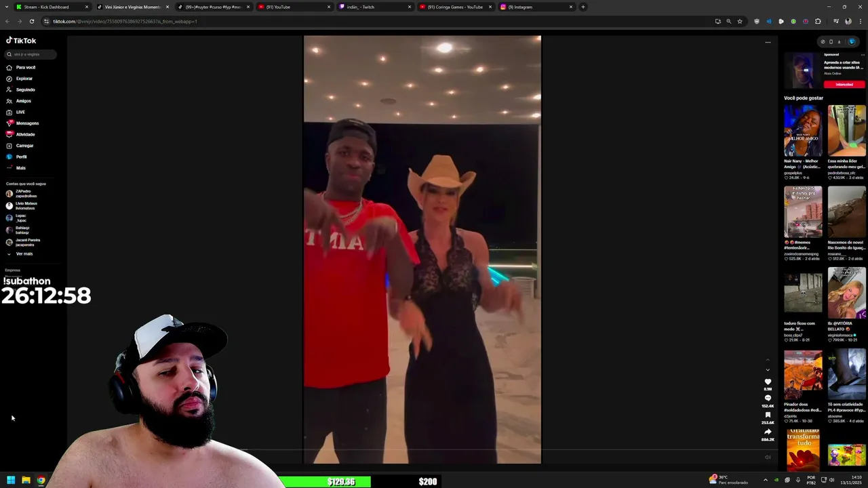
Task: Go to Seguindo feed
Action: coord(21,89)
